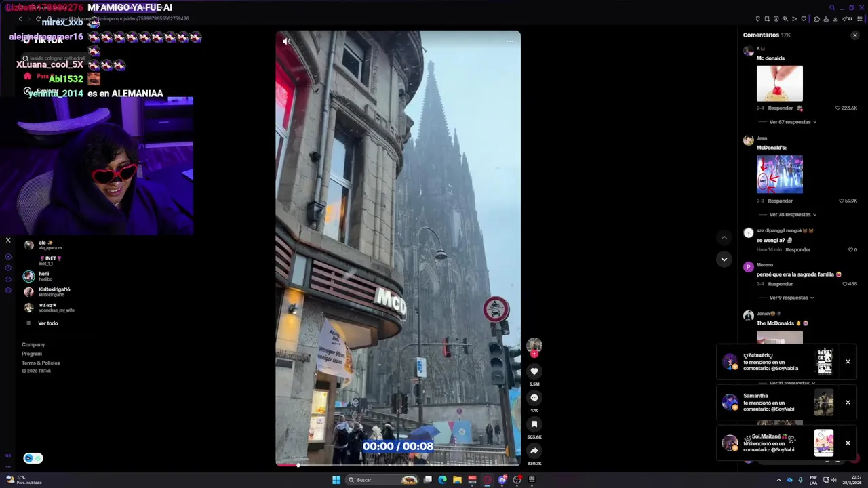Like the 'se wengi a?' comment
Viewport: 868px width, 488px height.
coord(850,249)
